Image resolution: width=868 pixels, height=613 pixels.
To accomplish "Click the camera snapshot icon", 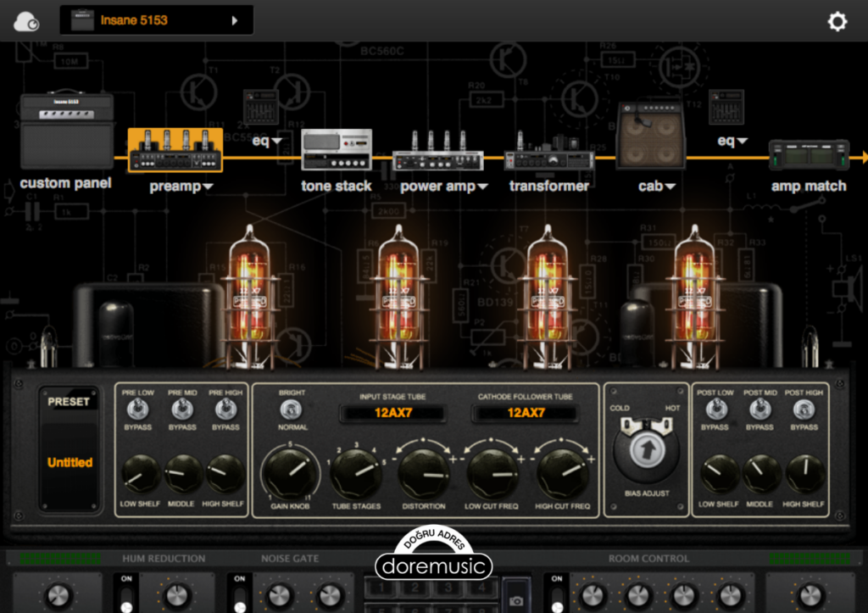I will pos(514,598).
